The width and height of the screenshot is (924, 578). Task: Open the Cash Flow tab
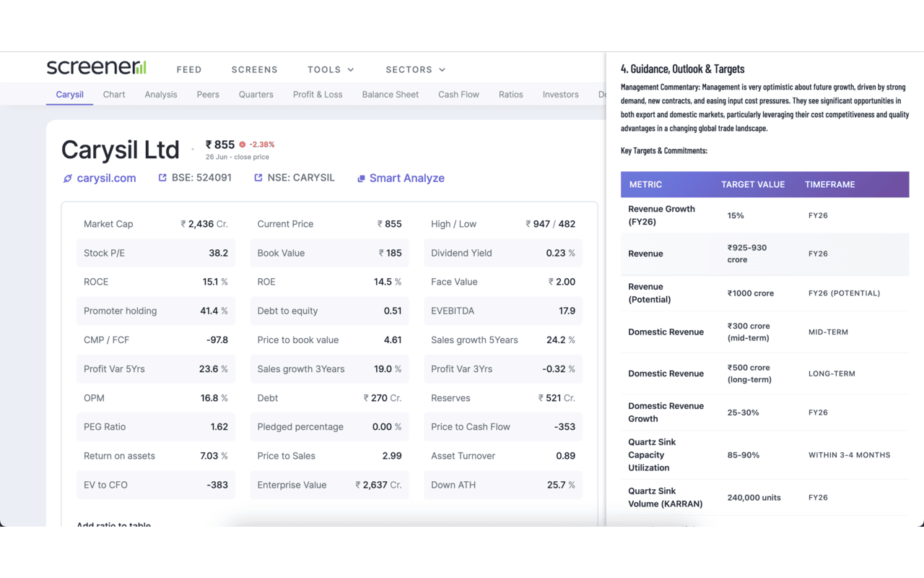458,95
